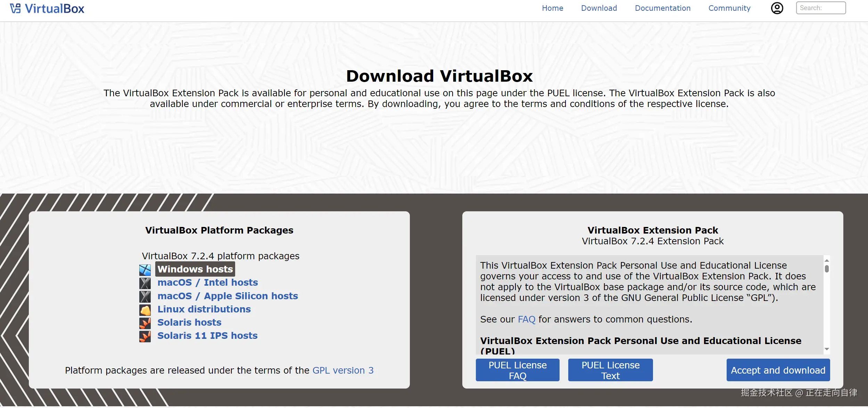868x408 pixels.
Task: Download the Windows hosts package
Action: [195, 269]
